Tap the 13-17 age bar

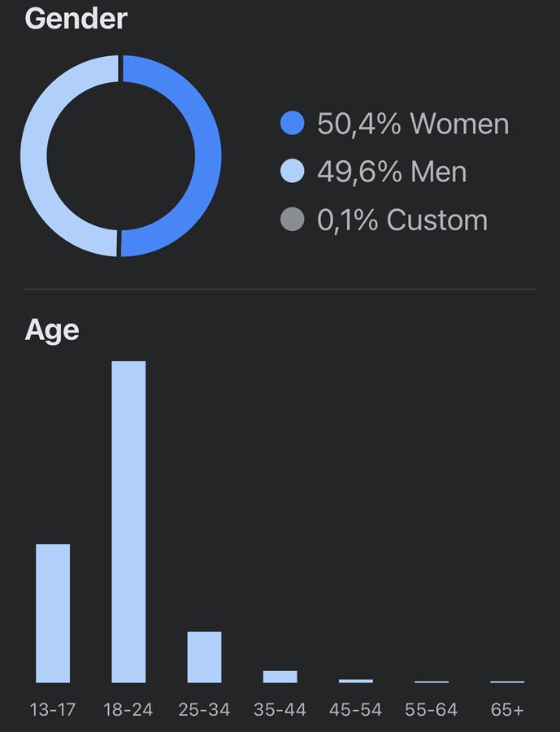pyautogui.click(x=53, y=613)
